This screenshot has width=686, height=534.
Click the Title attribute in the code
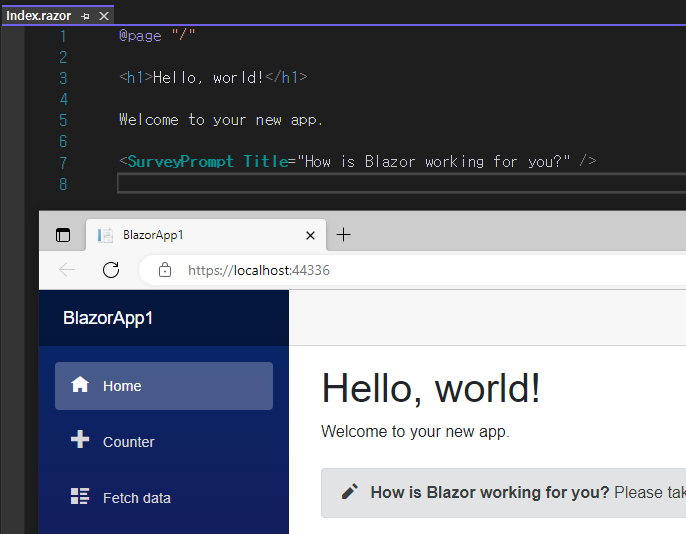pos(266,161)
